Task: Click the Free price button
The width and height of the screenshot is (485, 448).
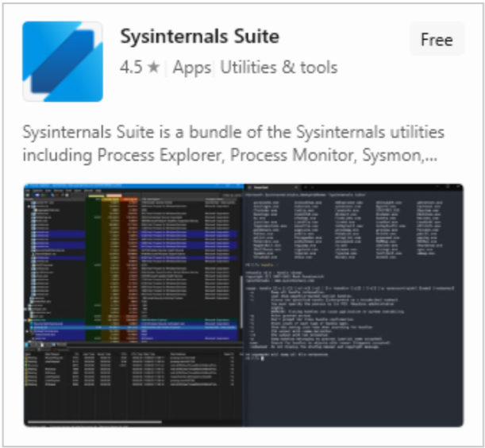Action: [x=437, y=39]
